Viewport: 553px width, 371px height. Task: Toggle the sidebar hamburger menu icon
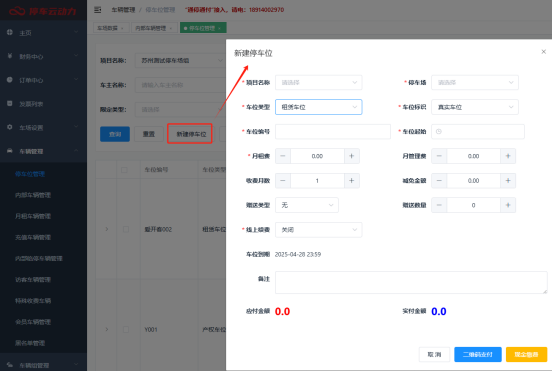click(x=98, y=10)
